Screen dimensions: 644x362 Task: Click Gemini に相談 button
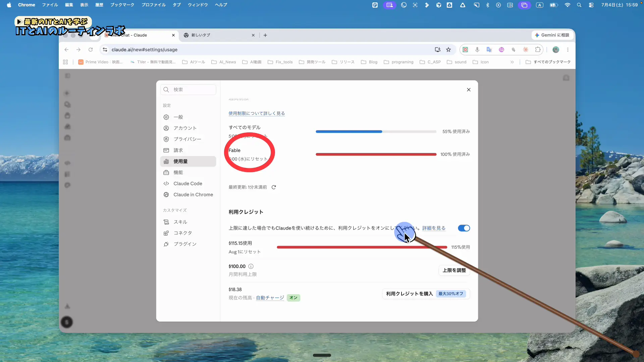552,35
